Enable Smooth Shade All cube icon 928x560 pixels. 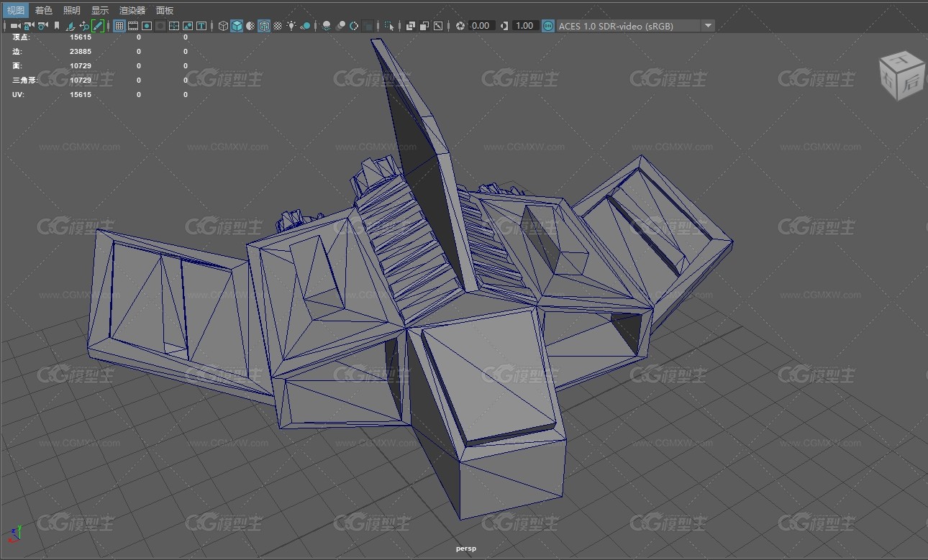(237, 26)
